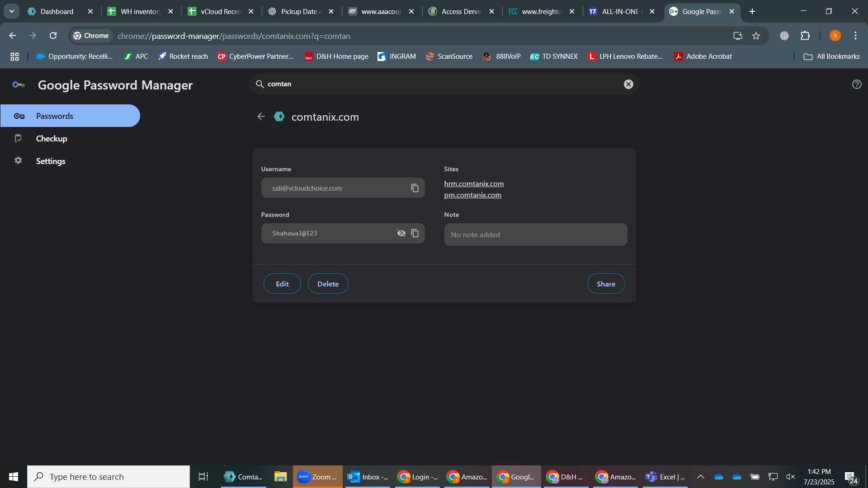Open the APC bookmark
This screenshot has width=868, height=488.
[x=136, y=56]
